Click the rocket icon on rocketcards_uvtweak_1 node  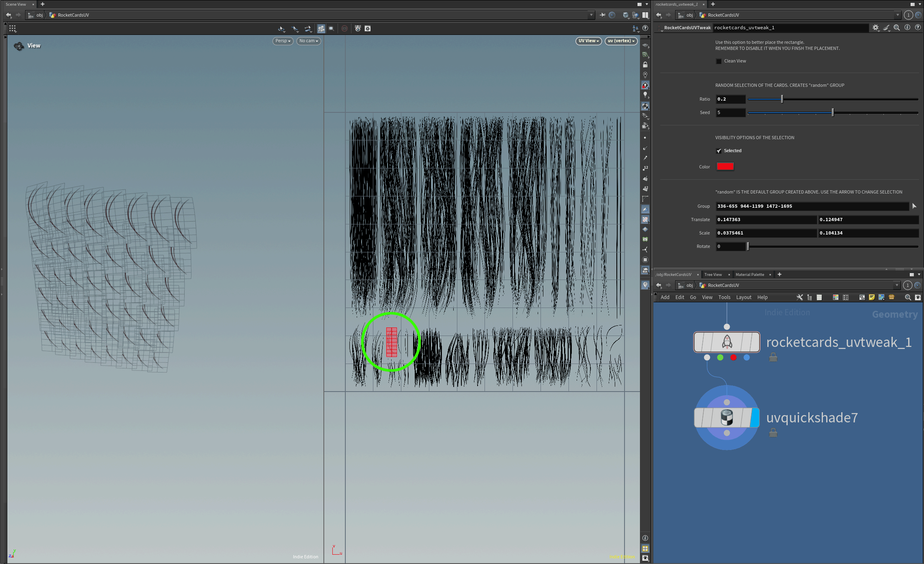(727, 342)
